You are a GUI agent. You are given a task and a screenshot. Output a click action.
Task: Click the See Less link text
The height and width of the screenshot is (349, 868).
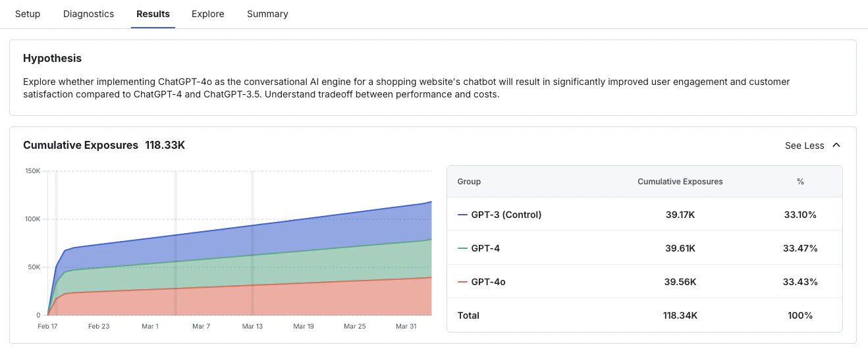pyautogui.click(x=804, y=146)
